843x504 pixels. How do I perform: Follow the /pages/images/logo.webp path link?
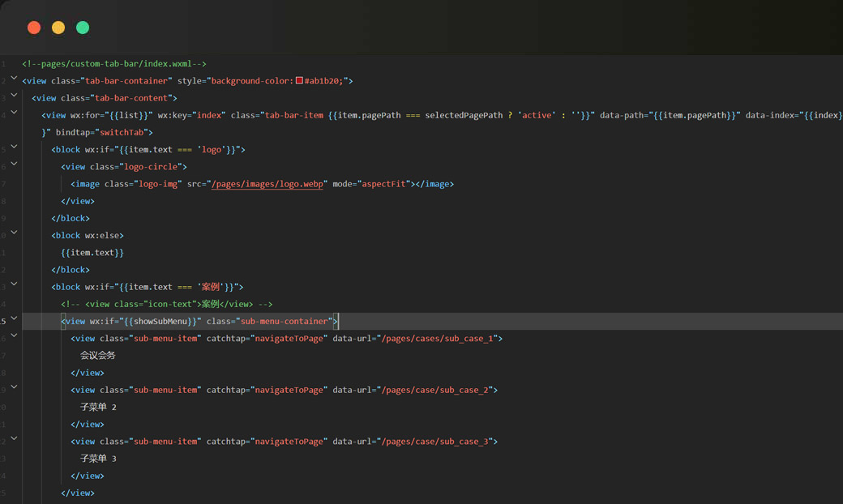point(267,184)
